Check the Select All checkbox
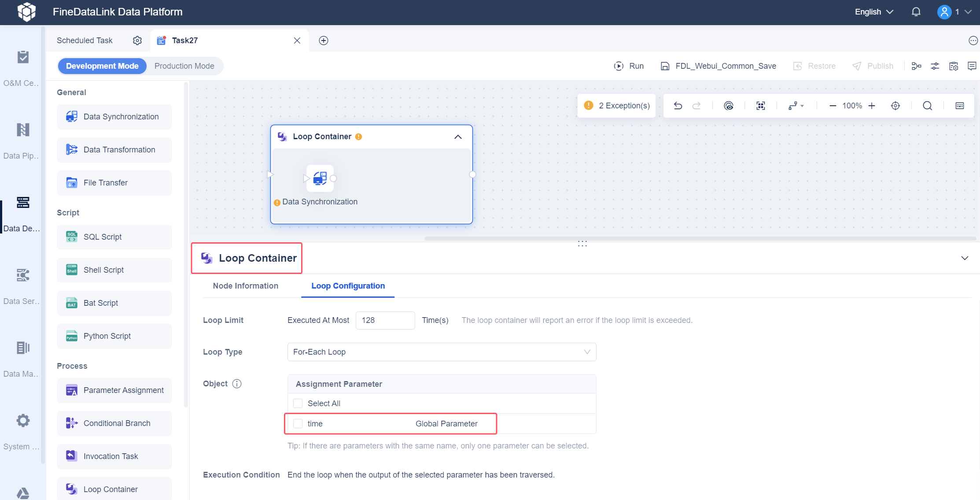 (298, 404)
